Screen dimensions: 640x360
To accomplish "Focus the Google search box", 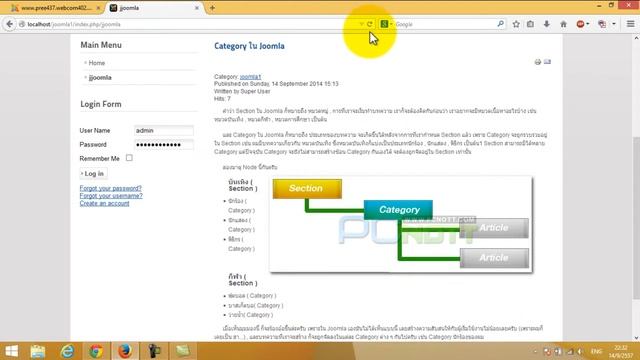I will [444, 24].
